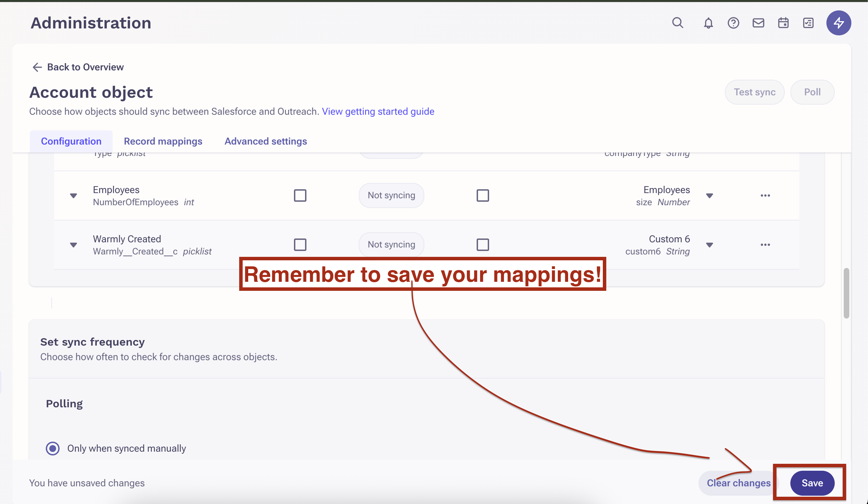Open the tasks checklist icon
The height and width of the screenshot is (504, 868).
808,23
